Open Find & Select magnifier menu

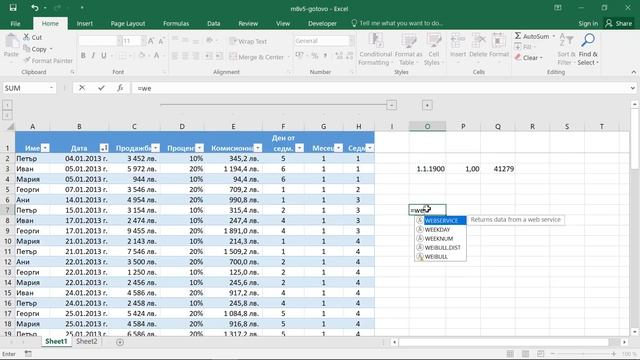tap(588, 49)
